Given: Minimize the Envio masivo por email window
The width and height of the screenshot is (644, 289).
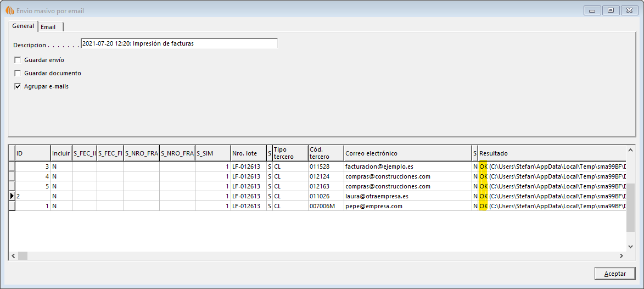Looking at the screenshot, I should 593,10.
